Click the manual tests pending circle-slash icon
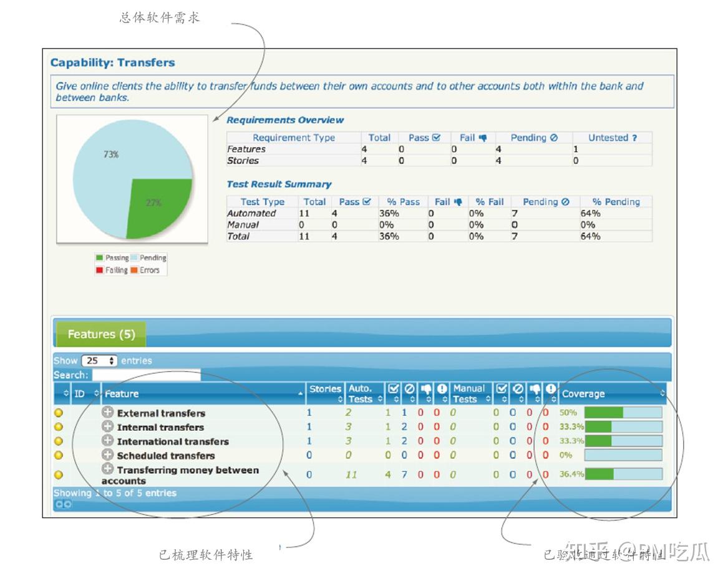 tap(518, 389)
